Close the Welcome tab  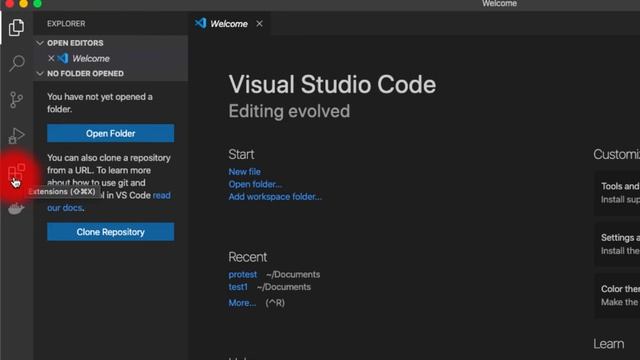[259, 24]
